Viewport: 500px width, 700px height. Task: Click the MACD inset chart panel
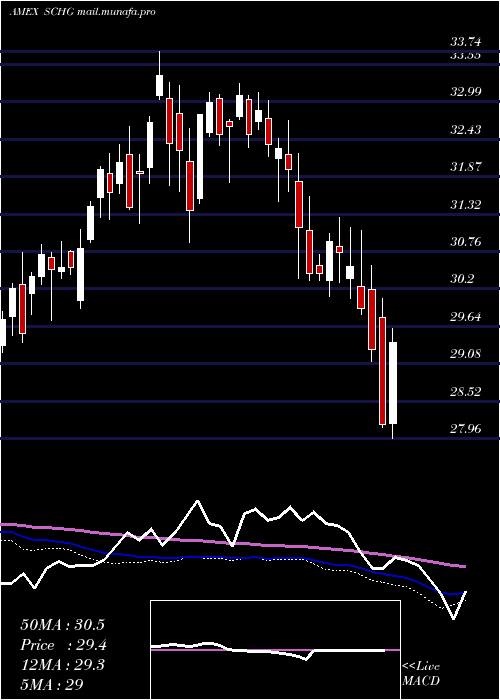pos(275,650)
